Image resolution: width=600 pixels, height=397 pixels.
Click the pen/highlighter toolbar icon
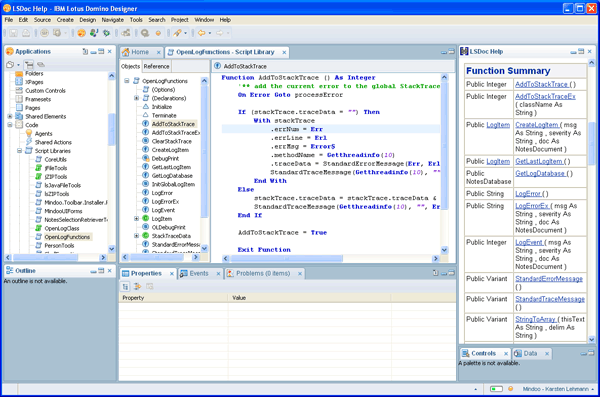click(x=177, y=33)
